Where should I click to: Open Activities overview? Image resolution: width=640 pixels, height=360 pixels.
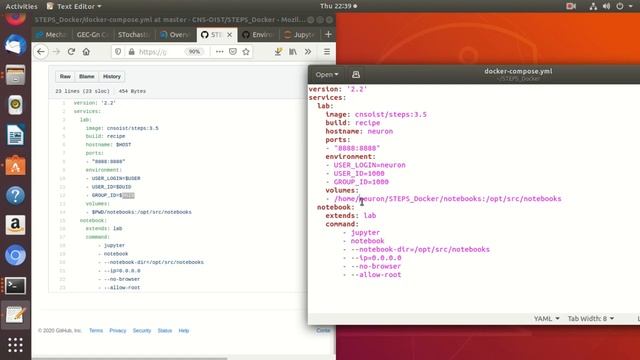pyautogui.click(x=21, y=6)
